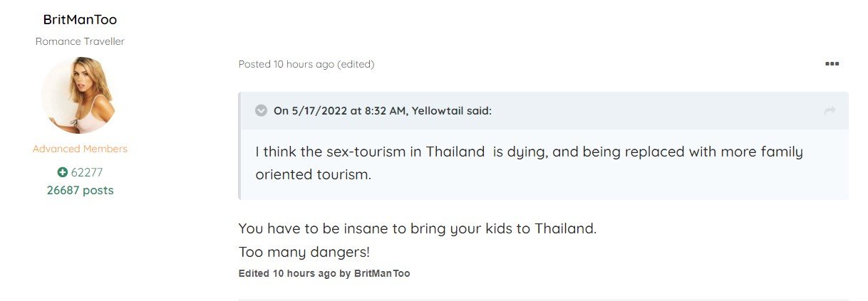Collapse the Yellowtail quote with chevron
Viewport: 868px width, 301px height.
[x=262, y=110]
